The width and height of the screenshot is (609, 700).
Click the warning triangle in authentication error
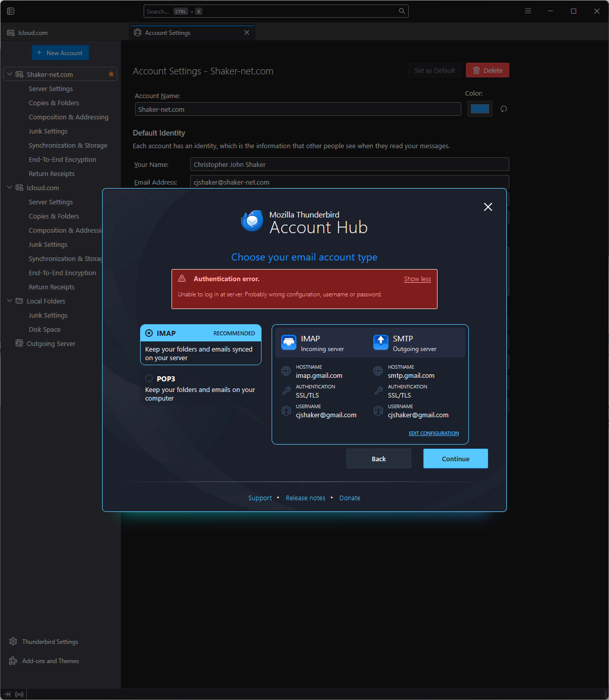click(x=182, y=279)
